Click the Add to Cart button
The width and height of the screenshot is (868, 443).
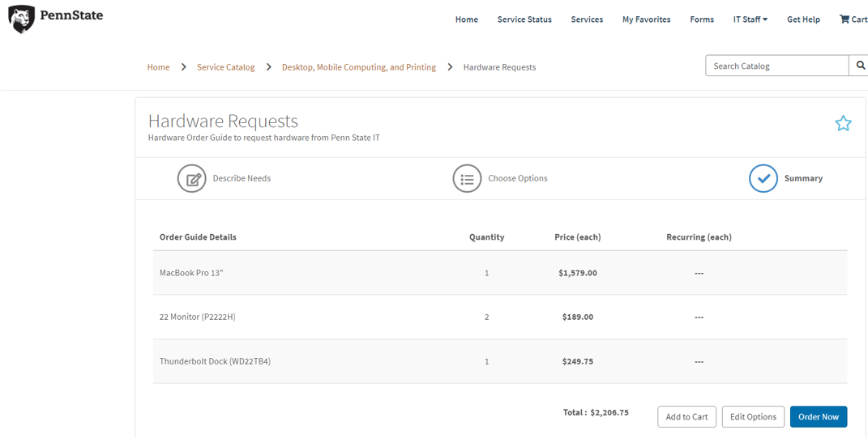[686, 417]
